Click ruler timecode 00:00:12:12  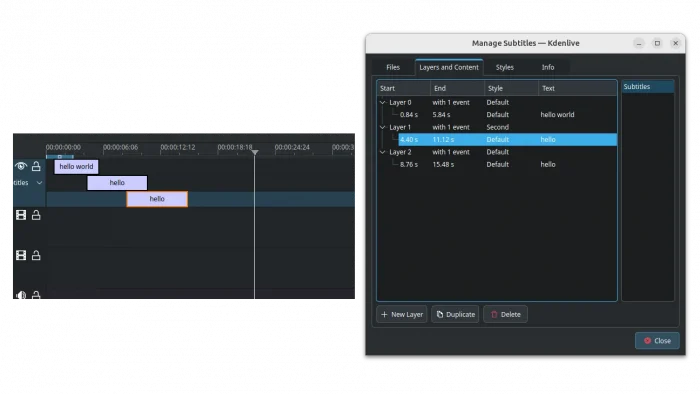click(178, 147)
